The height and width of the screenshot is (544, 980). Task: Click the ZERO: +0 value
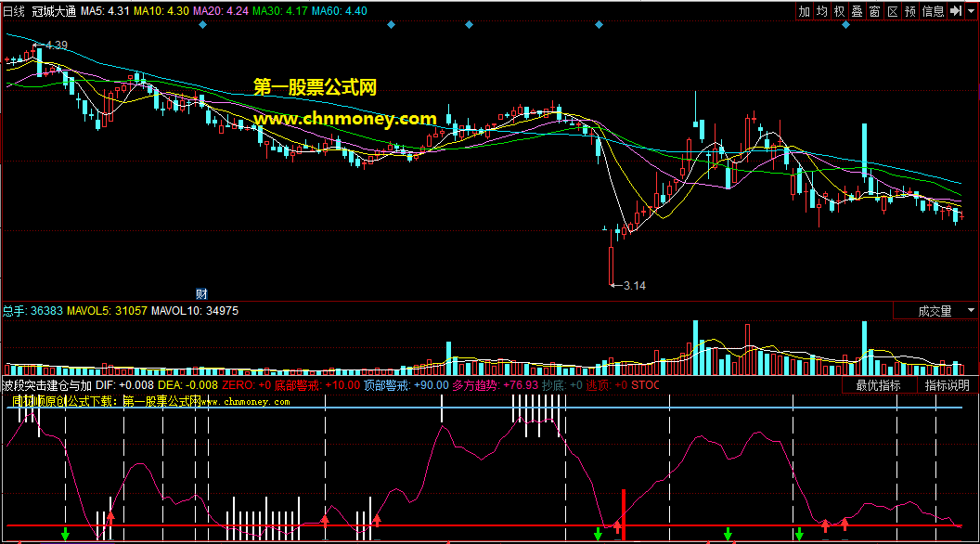point(246,385)
